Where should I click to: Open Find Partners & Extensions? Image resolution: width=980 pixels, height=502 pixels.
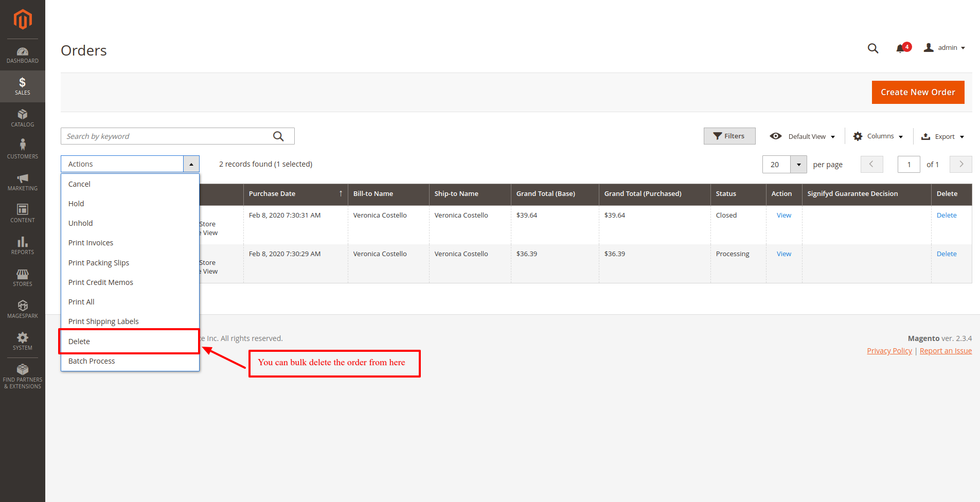[23, 377]
